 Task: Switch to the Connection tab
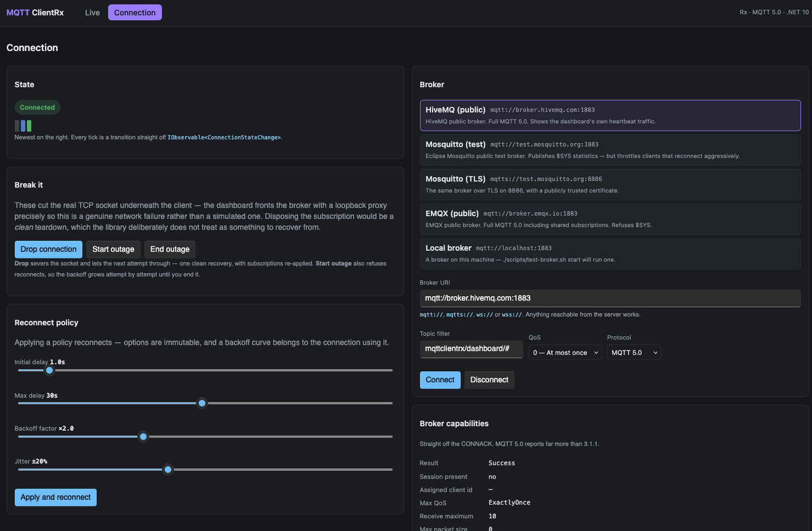[135, 13]
